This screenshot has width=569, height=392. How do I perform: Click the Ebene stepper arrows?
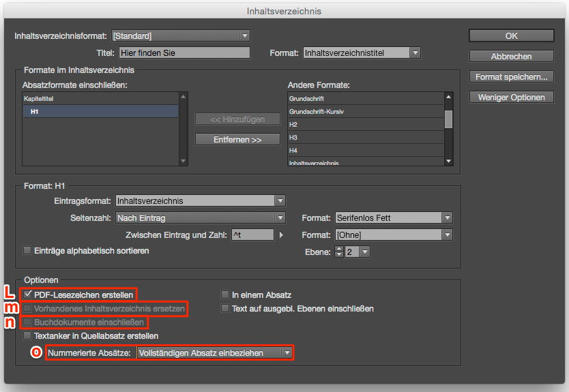339,252
